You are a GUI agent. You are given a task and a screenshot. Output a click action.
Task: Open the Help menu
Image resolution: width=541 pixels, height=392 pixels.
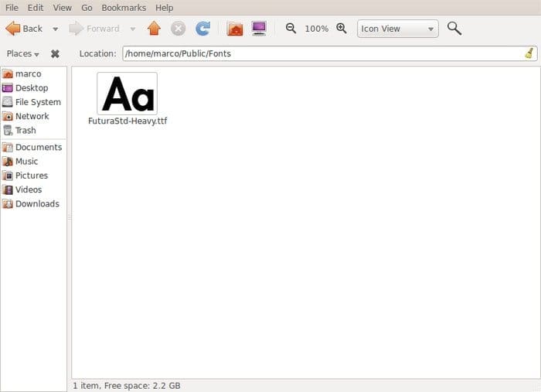[x=164, y=8]
